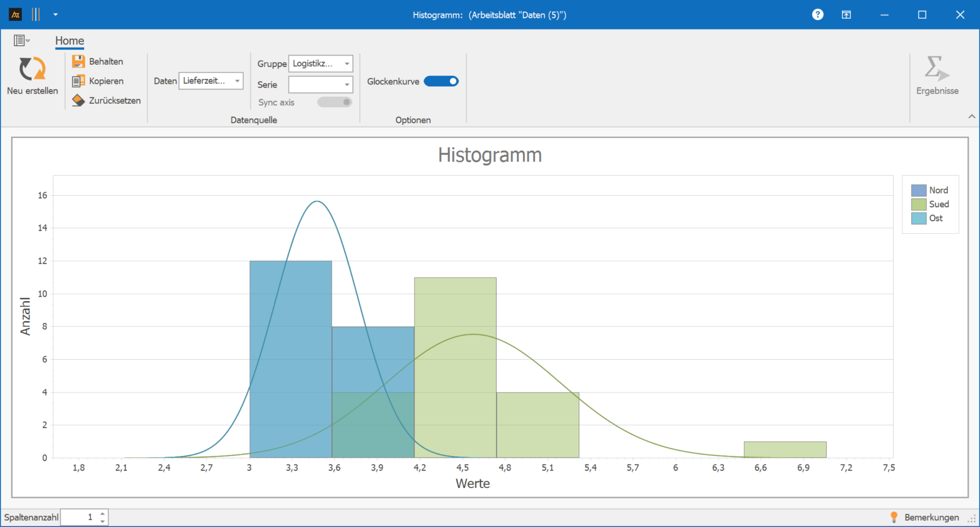Switch to the Home tab
The image size is (980, 527).
(x=69, y=41)
